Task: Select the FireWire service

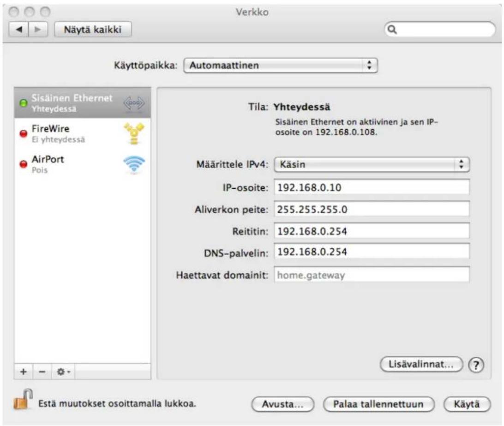Action: [x=82, y=133]
